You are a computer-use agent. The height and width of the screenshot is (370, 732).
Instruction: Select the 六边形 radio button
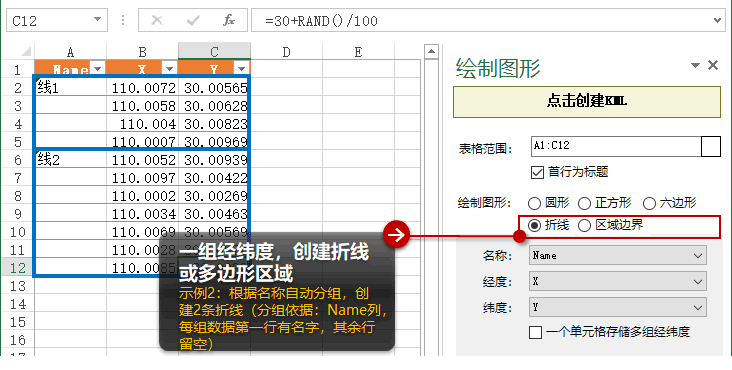coord(649,203)
